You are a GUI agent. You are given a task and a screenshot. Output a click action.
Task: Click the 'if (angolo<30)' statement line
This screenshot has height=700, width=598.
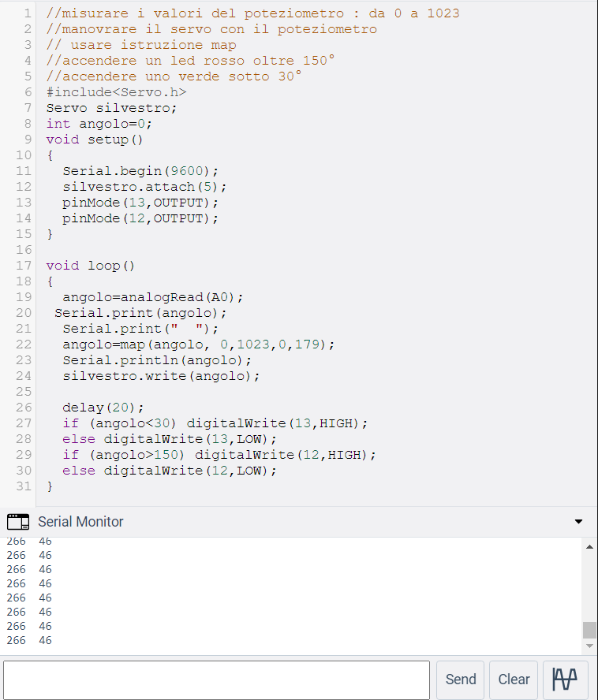[215, 423]
